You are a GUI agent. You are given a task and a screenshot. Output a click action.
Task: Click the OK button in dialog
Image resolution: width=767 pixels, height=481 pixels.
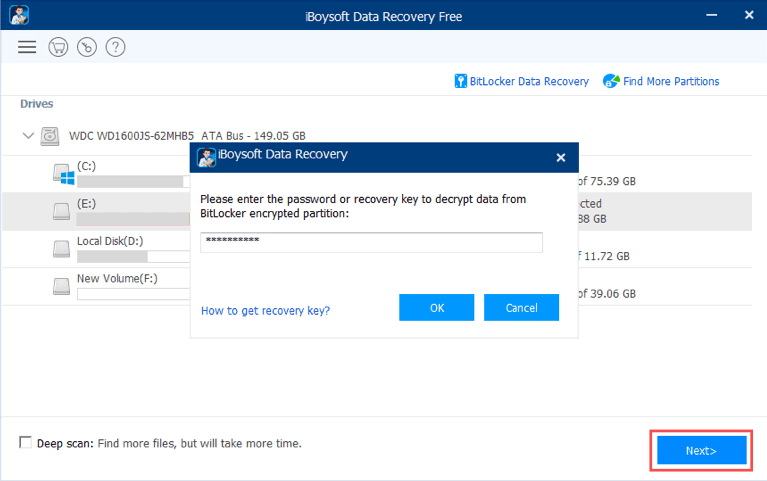[436, 308]
